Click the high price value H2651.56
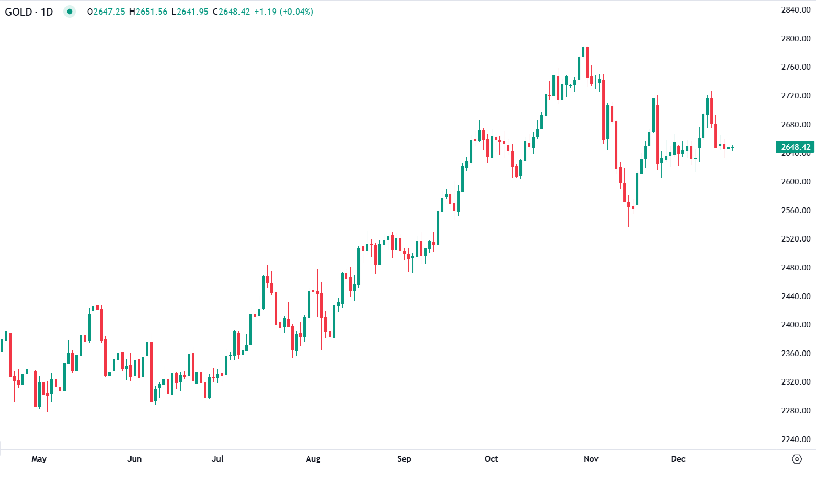The image size is (816, 504). click(148, 12)
